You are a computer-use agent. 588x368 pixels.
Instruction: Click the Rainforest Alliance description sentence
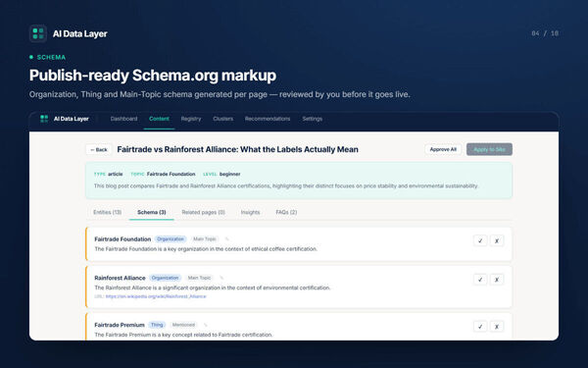pyautogui.click(x=213, y=288)
